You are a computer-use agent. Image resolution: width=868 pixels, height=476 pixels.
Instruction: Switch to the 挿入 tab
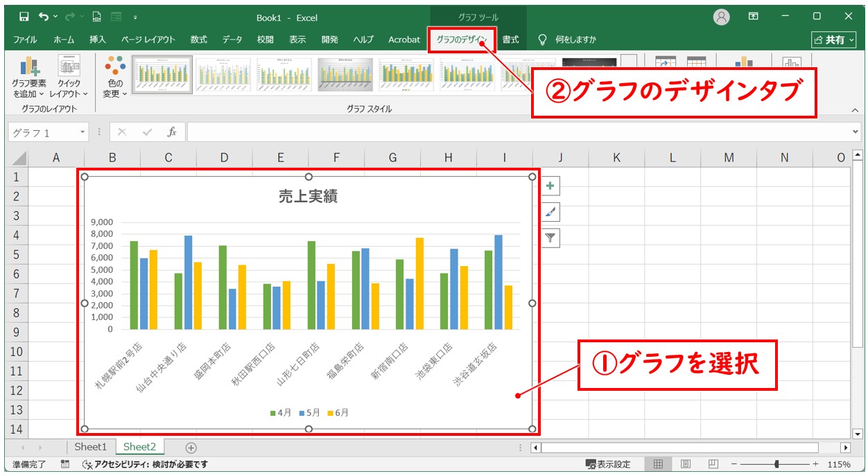98,39
